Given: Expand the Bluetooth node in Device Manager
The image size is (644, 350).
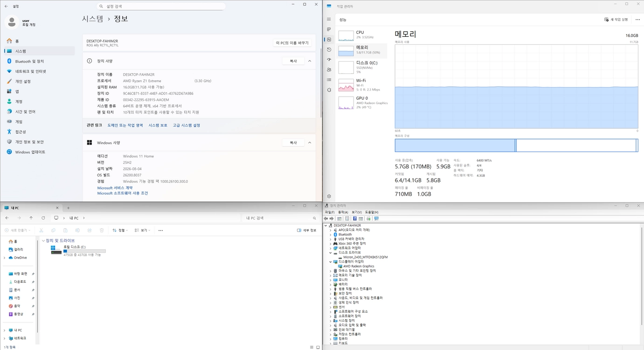Looking at the screenshot, I should click(331, 235).
